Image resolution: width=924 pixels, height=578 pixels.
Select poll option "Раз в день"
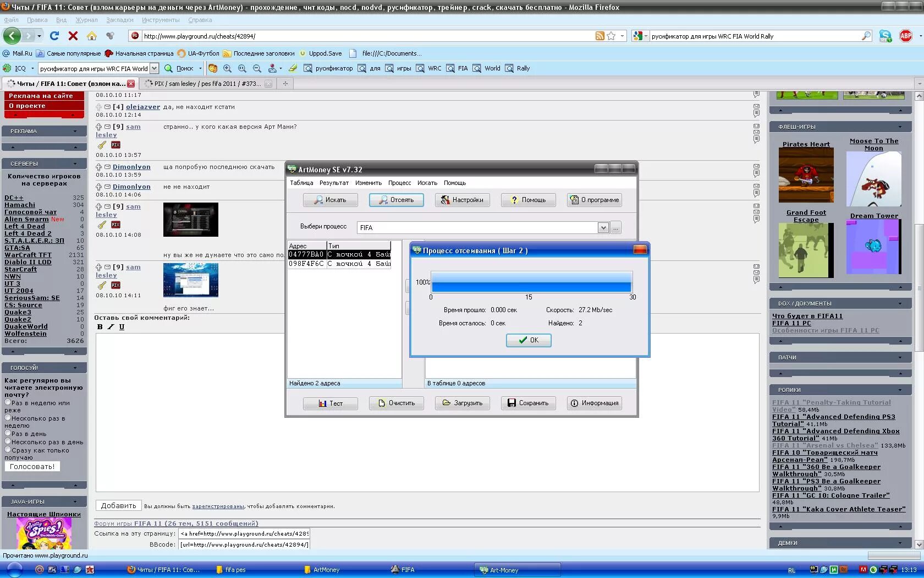pos(8,433)
